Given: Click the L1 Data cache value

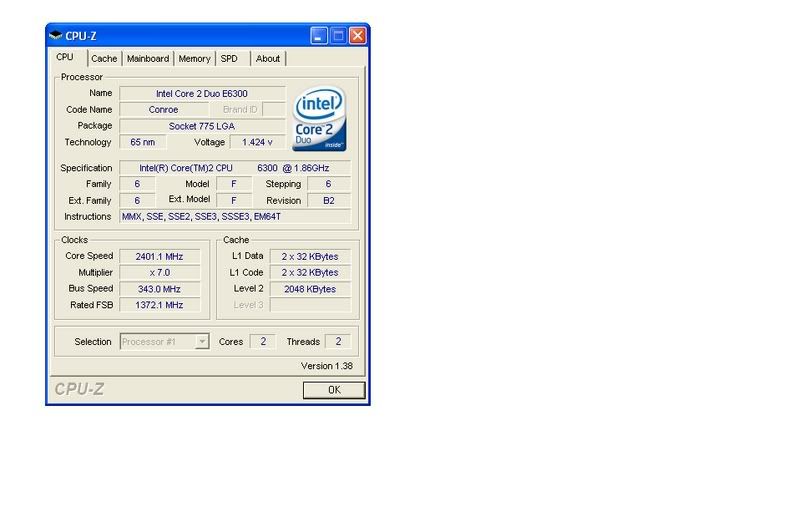Looking at the screenshot, I should (310, 256).
